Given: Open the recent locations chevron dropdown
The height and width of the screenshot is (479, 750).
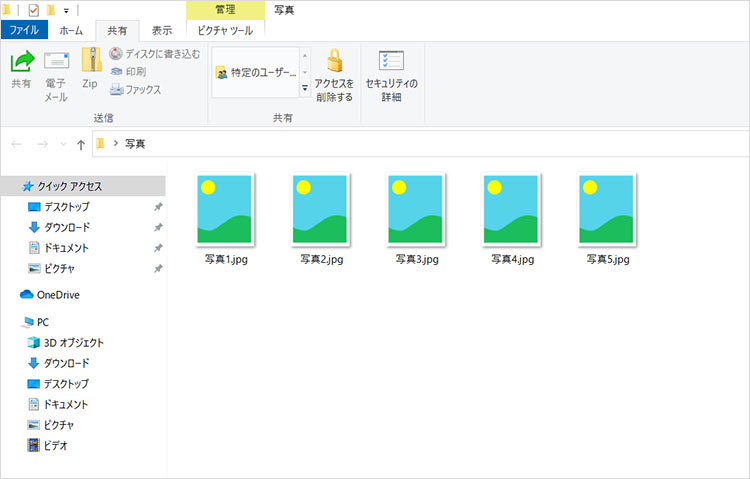Looking at the screenshot, I should click(63, 144).
